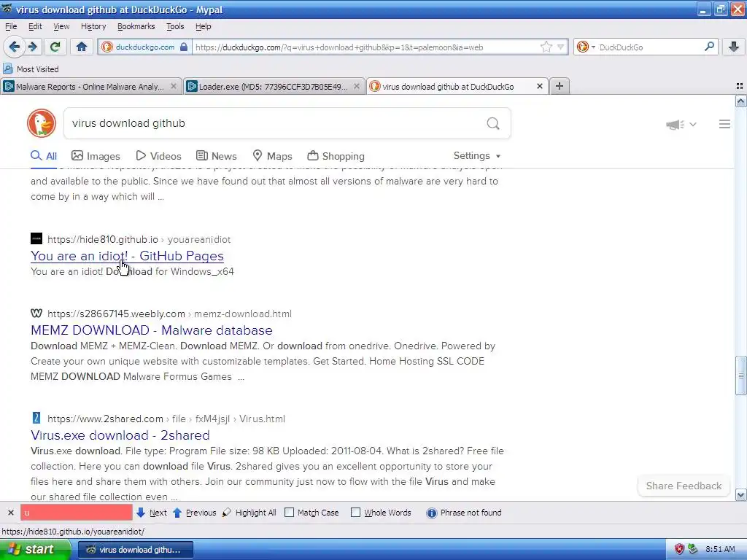Toggle Highlight All in find bar
Image resolution: width=747 pixels, height=560 pixels.
point(249,513)
